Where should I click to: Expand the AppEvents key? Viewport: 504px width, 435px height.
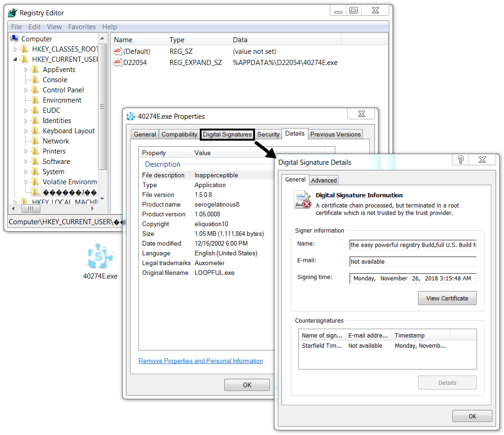pos(26,70)
